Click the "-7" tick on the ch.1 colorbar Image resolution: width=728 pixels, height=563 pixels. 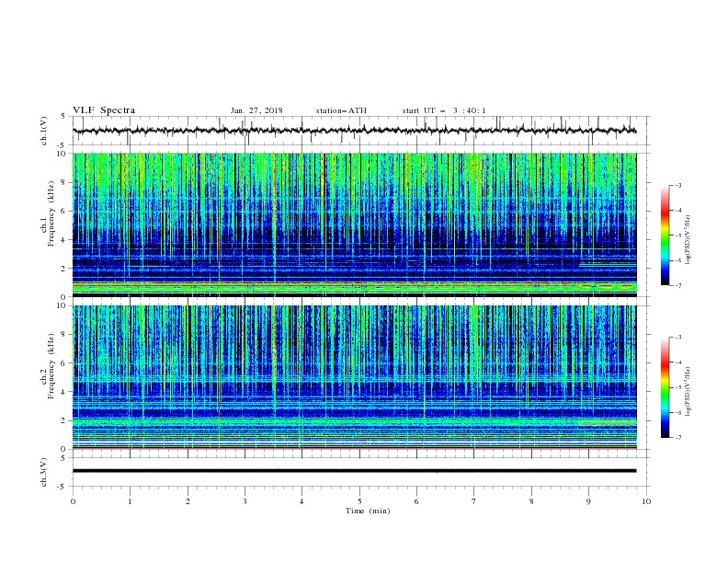(677, 285)
